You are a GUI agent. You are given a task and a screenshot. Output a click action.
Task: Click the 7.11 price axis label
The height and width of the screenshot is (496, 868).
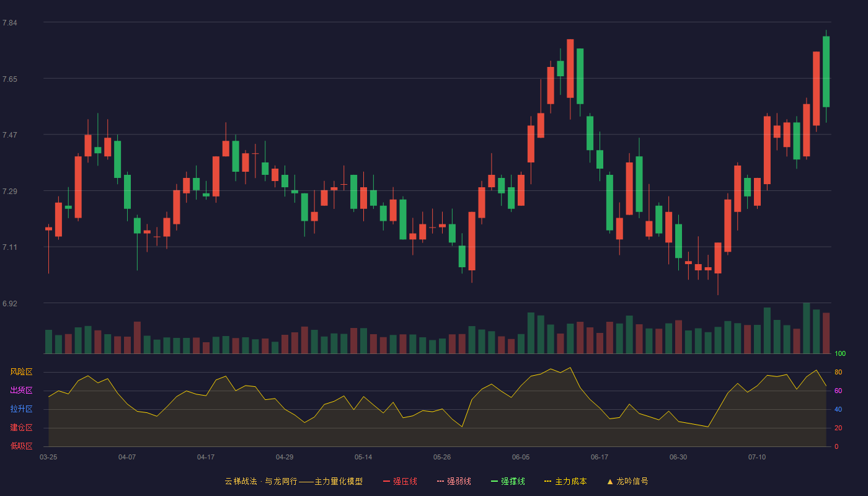(10, 247)
